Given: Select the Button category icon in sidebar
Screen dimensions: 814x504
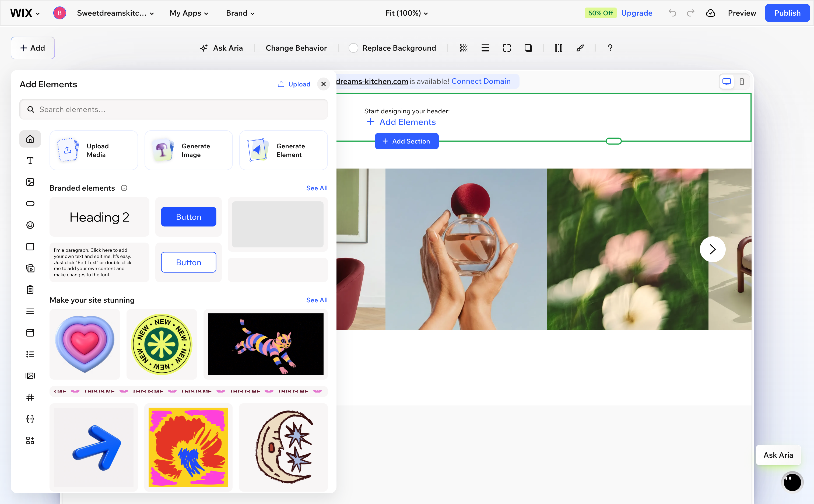Looking at the screenshot, I should point(30,203).
